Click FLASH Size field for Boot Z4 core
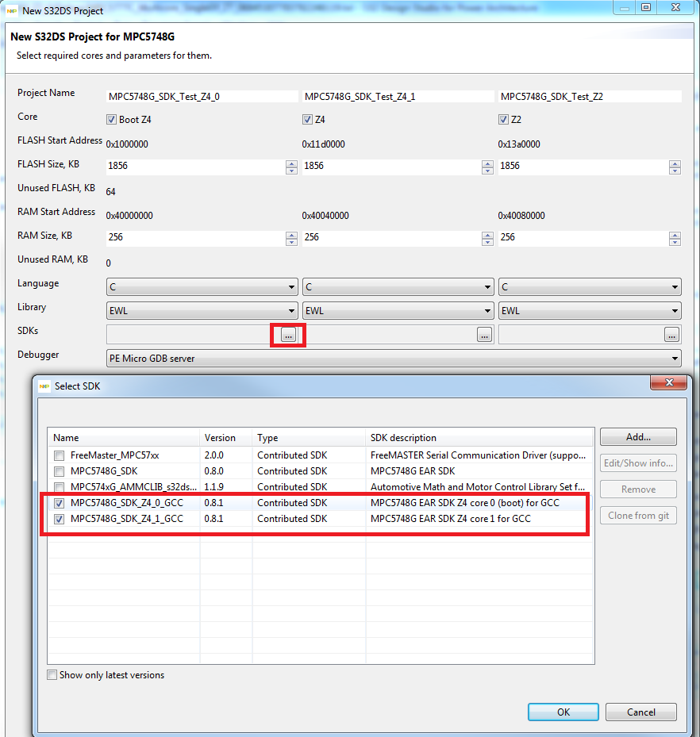The image size is (700, 737). (196, 166)
